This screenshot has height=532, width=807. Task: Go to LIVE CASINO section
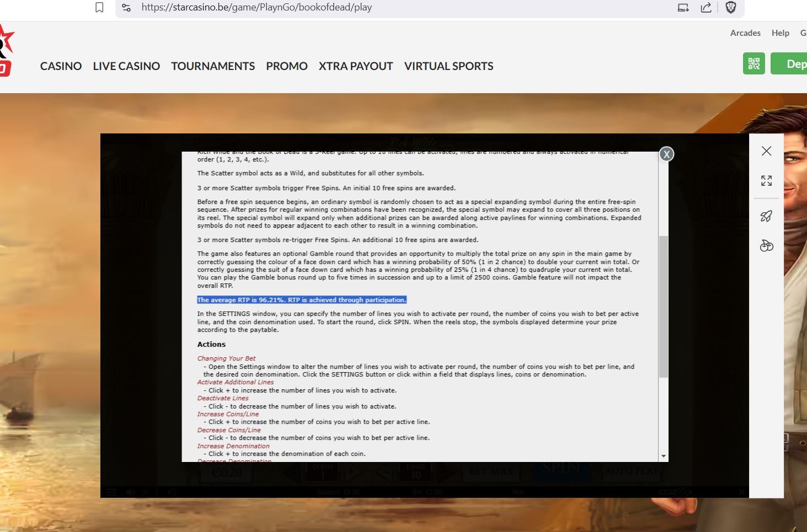[126, 66]
